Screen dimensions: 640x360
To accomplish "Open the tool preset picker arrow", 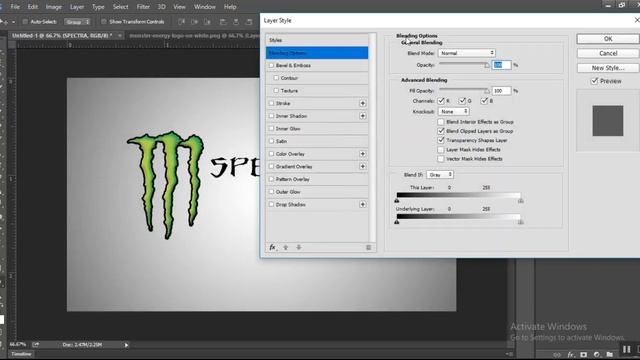I will (13, 22).
